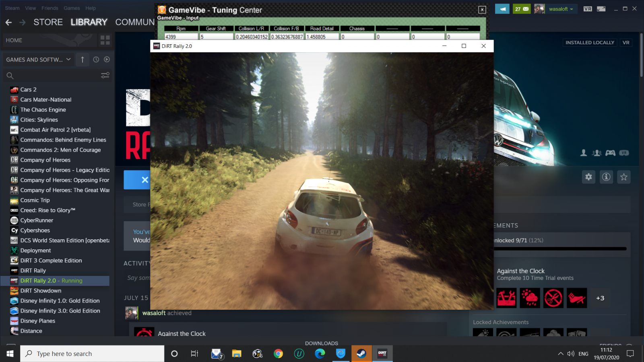The width and height of the screenshot is (644, 362).
Task: Click the achievements progress bar
Action: [560, 249]
